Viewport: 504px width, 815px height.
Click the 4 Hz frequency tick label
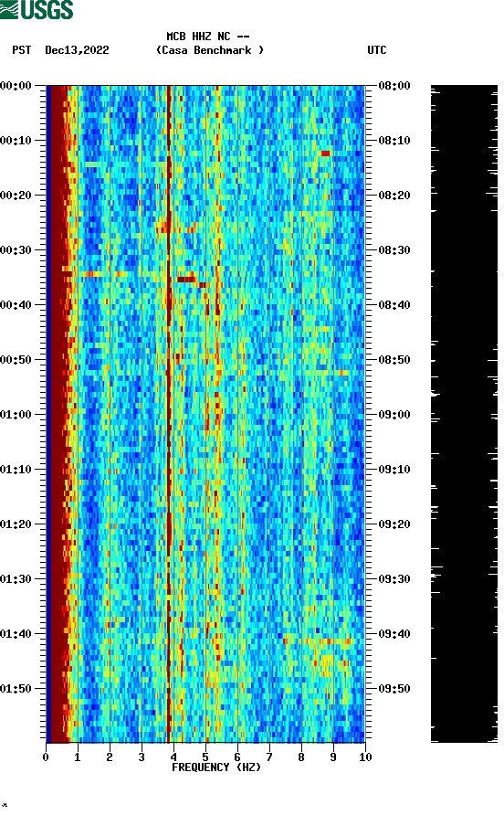[x=173, y=757]
